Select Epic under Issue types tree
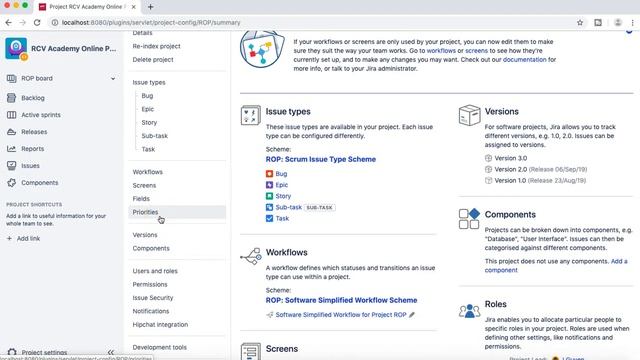This screenshot has height=360, width=640. pyautogui.click(x=148, y=109)
